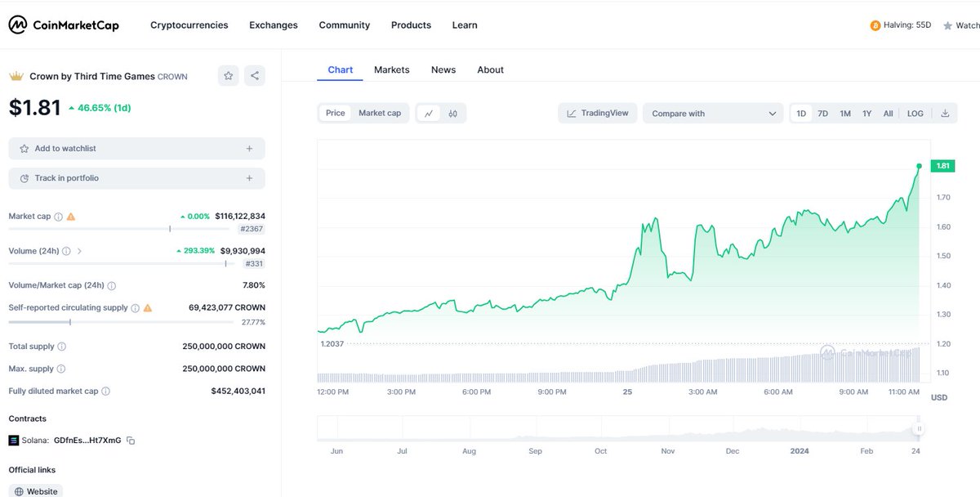Screen dimensions: 980x497
Task: Click the circulating supply info icon
Action: (x=135, y=308)
